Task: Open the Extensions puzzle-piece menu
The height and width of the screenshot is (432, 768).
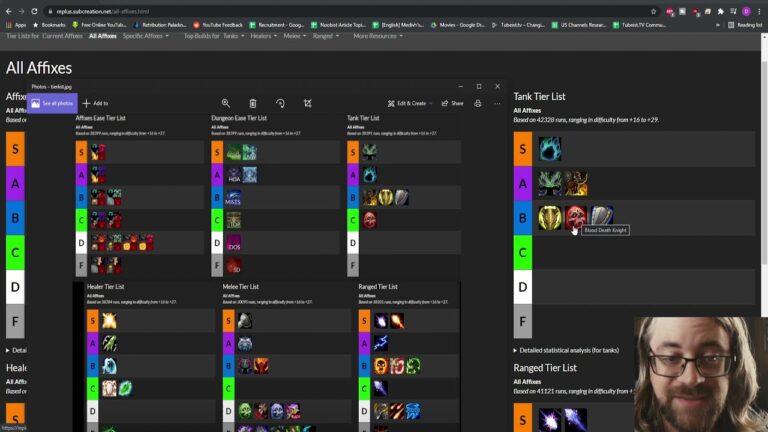Action: coord(720,11)
